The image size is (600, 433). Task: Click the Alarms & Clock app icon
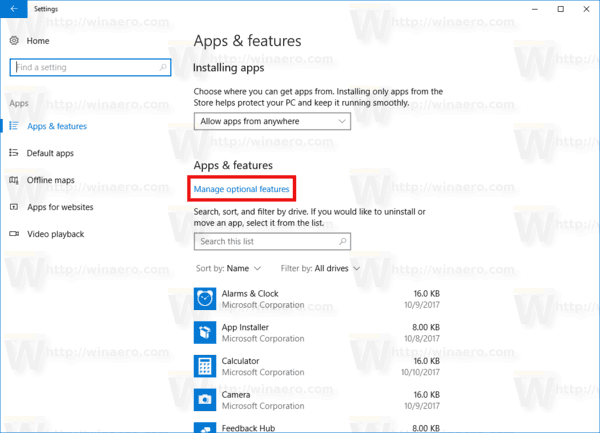[x=205, y=298]
